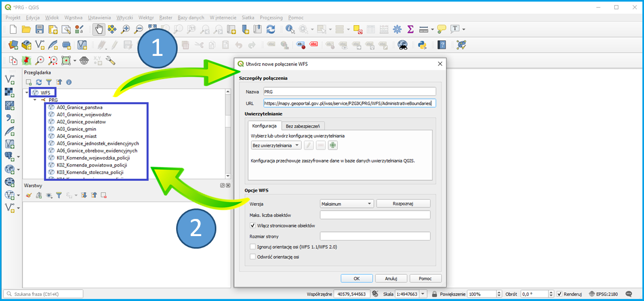Click the Zoom In magnifier tool
Screen dimensions: 644x301
[x=125, y=30]
